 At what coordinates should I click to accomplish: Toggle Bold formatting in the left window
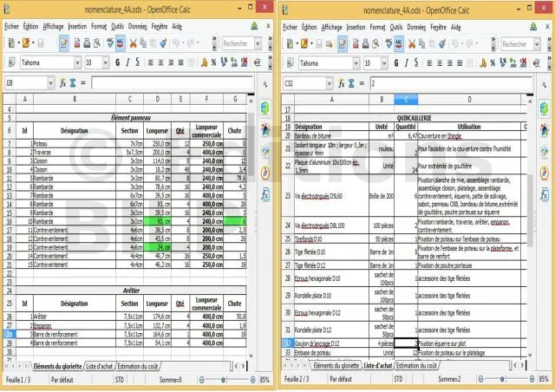pos(115,62)
